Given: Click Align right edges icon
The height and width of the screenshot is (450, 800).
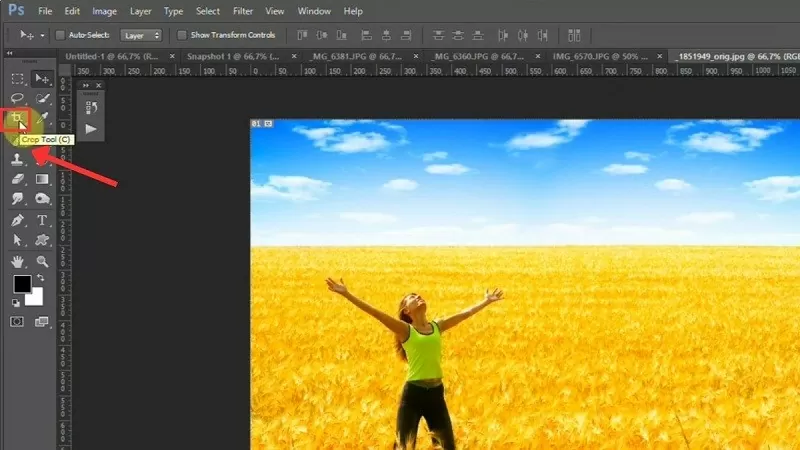Looking at the screenshot, I should (x=406, y=35).
